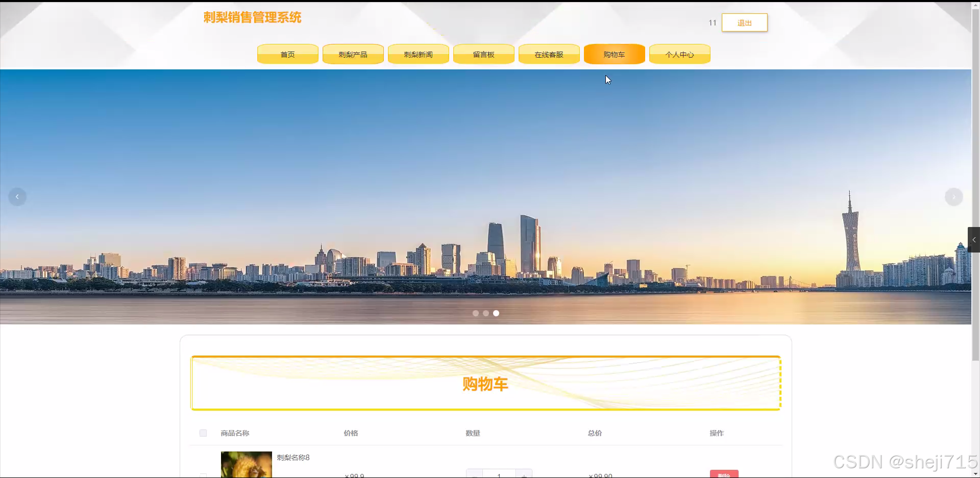Open the collapsed side panel arrow on right edge
The width and height of the screenshot is (980, 478).
pos(974,239)
